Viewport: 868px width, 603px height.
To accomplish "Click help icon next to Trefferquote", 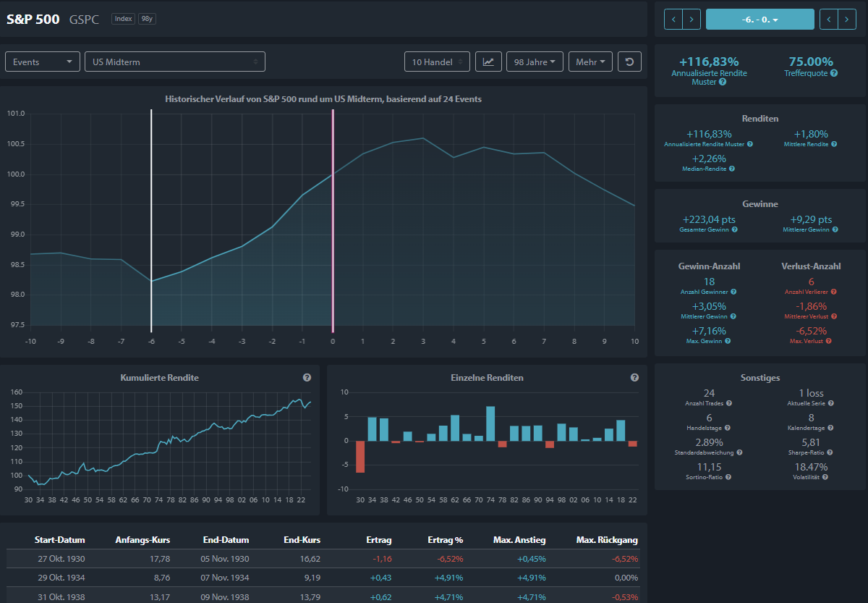I will tap(834, 73).
